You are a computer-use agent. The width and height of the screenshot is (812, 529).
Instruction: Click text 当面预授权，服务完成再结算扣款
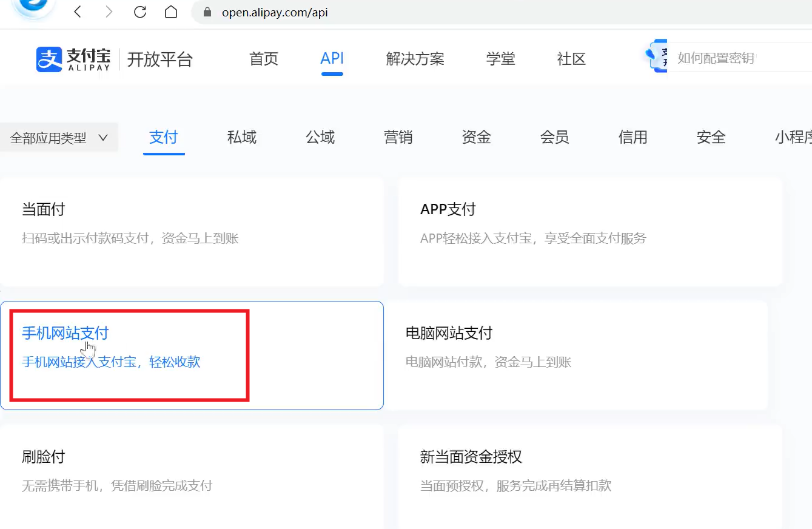click(x=515, y=485)
